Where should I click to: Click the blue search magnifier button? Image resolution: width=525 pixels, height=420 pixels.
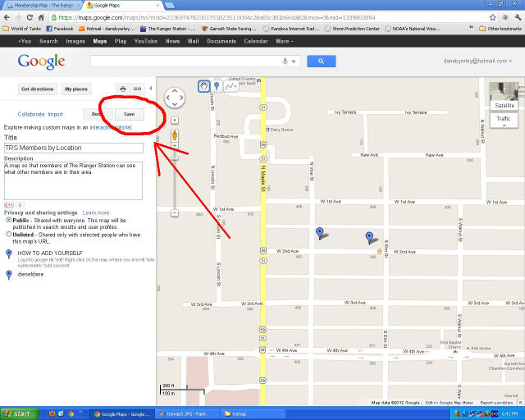click(321, 62)
